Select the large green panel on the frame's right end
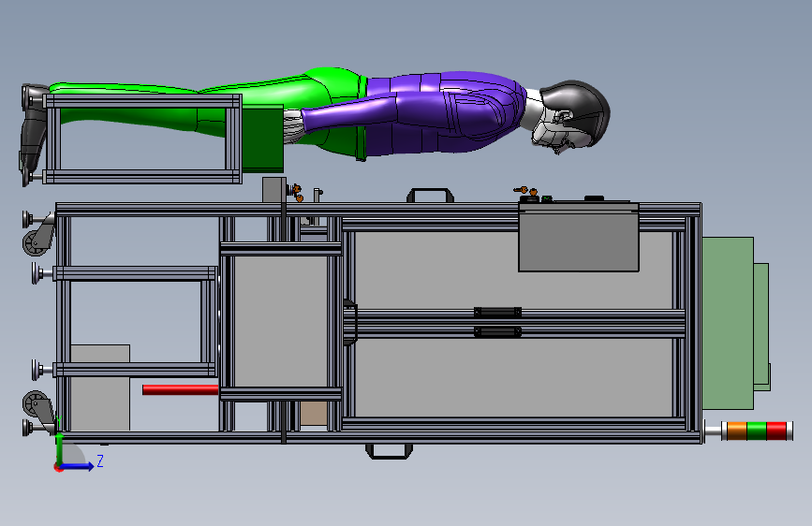Viewport: 812px width, 526px height. click(728, 324)
